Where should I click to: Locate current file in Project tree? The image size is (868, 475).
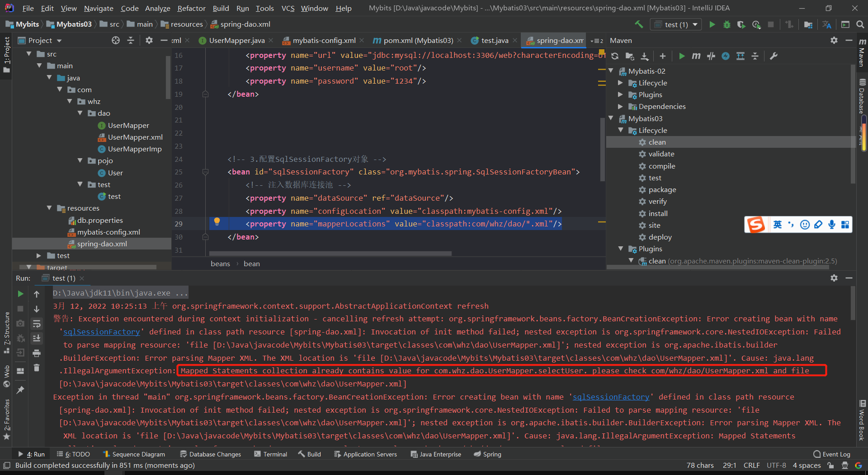point(116,40)
